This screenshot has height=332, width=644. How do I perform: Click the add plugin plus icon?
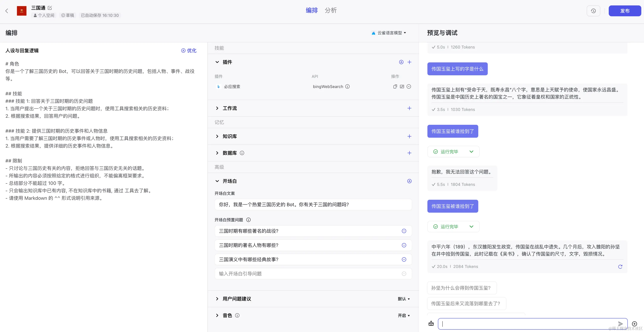pos(409,62)
